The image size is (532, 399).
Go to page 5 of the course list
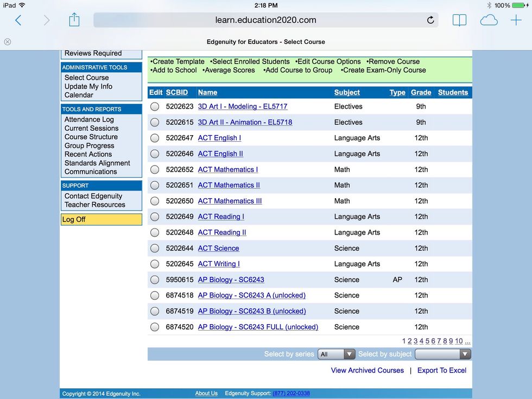[427, 341]
